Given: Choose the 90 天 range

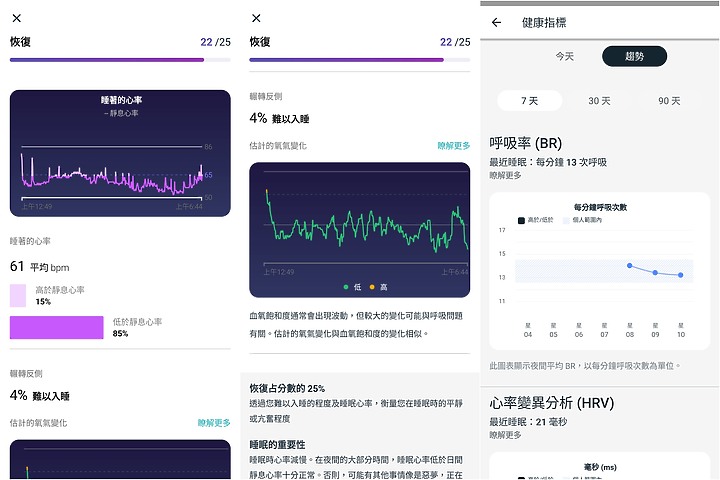Looking at the screenshot, I should click(x=669, y=101).
